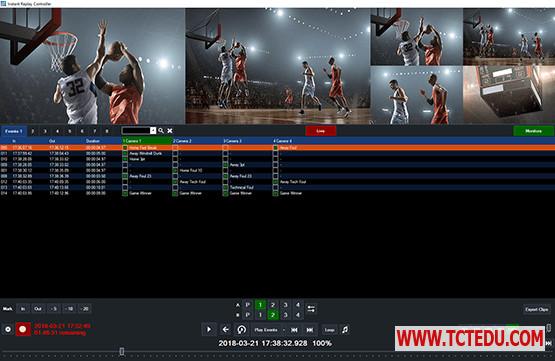The image size is (555, 361).
Task: Select P on channel A row
Action: [248, 305]
